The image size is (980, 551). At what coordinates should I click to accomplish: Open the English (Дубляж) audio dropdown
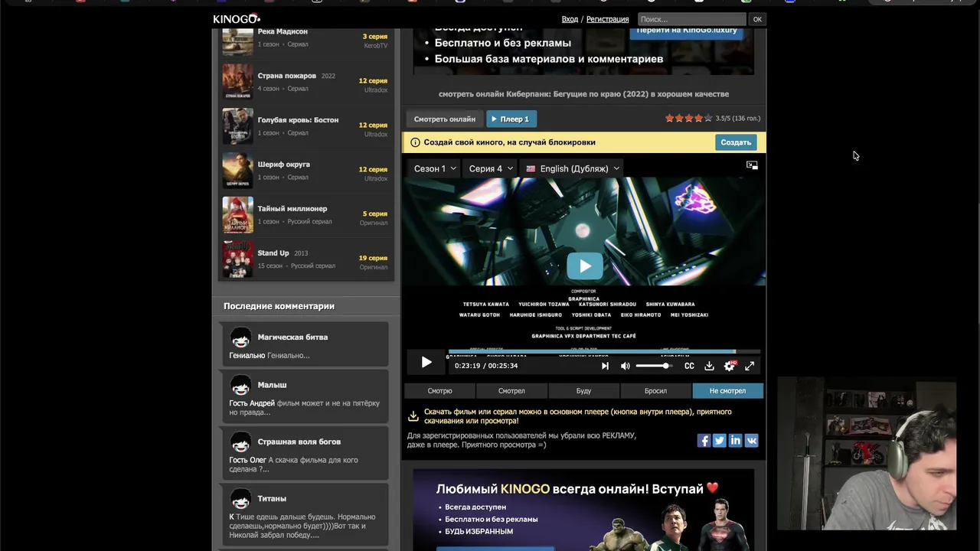click(x=573, y=168)
